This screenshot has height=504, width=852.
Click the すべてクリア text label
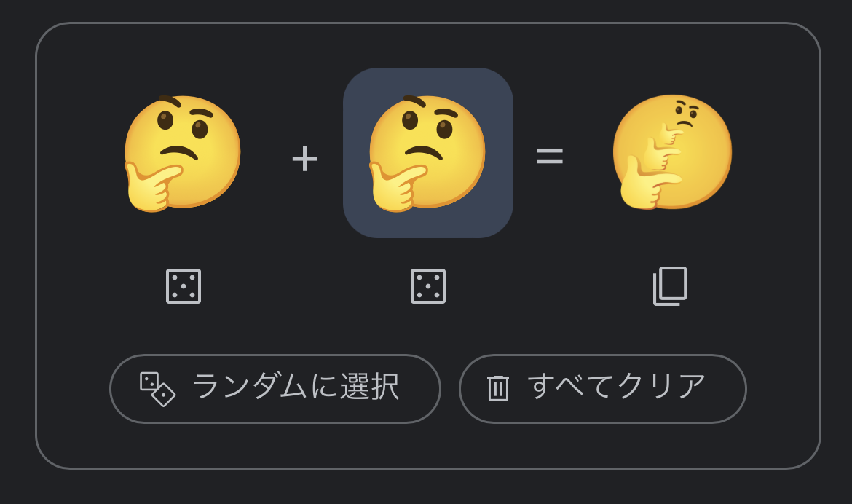(x=616, y=387)
